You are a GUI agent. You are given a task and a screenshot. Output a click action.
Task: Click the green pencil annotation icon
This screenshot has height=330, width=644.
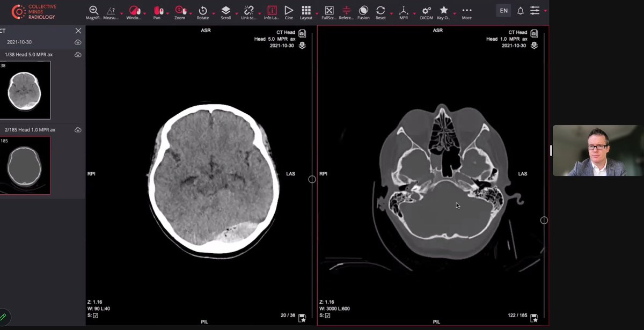3,317
